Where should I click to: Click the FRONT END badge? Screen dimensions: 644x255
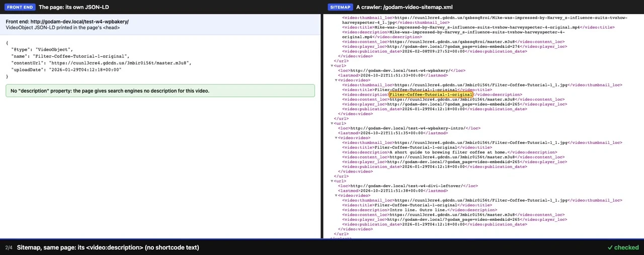click(21, 7)
